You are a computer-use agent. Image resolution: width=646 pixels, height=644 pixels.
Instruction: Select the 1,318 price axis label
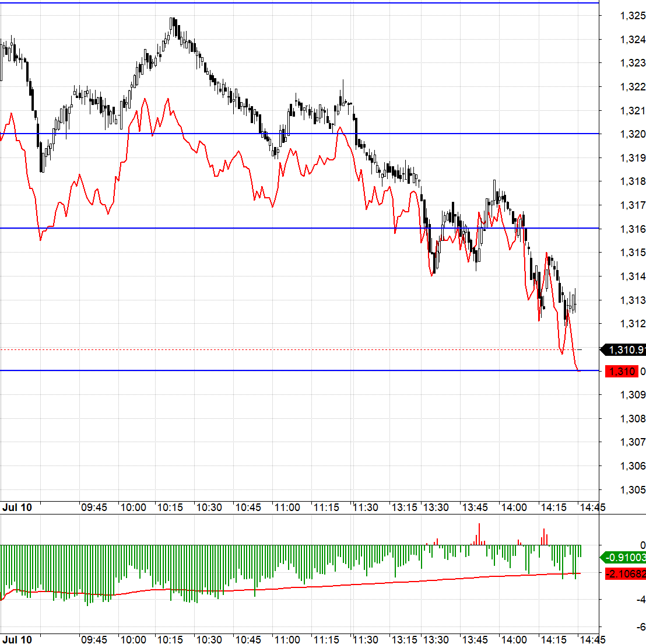[633, 181]
